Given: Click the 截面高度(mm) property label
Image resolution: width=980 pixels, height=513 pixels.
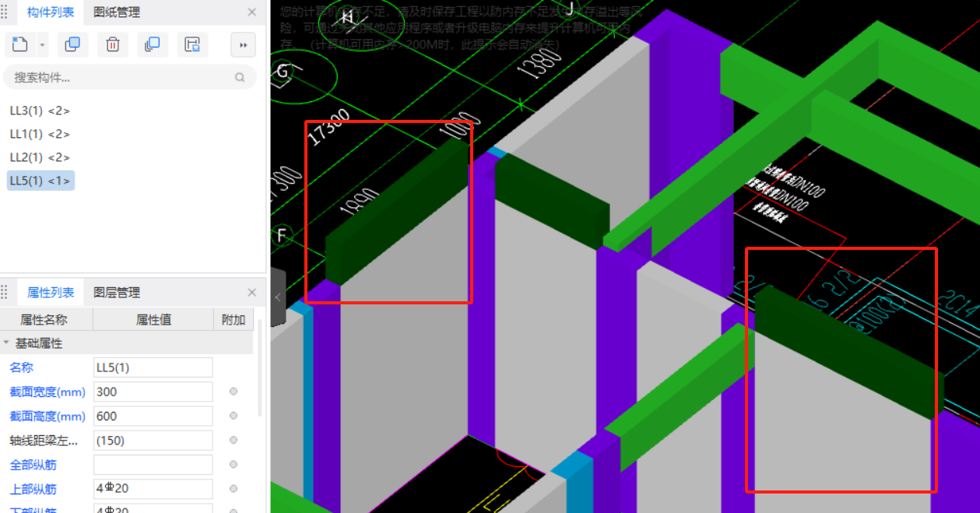Looking at the screenshot, I should pos(47,416).
